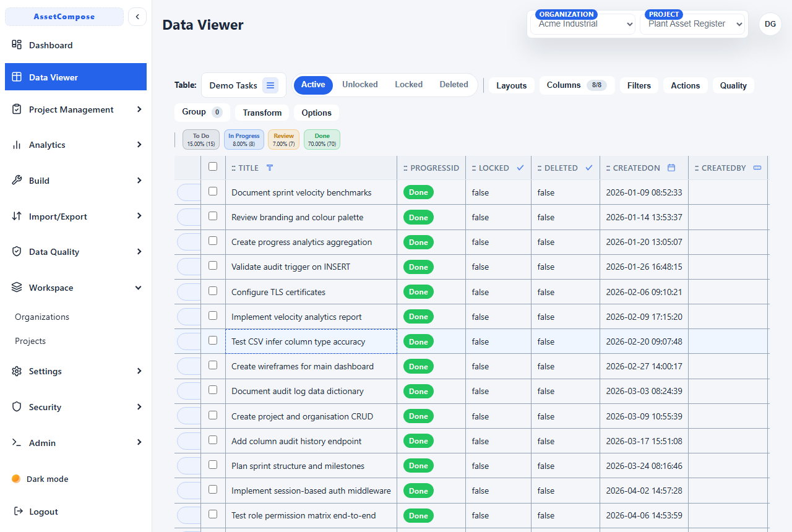This screenshot has height=532, width=792.
Task: Click the Done 70.00% progress chip
Action: pyautogui.click(x=322, y=140)
